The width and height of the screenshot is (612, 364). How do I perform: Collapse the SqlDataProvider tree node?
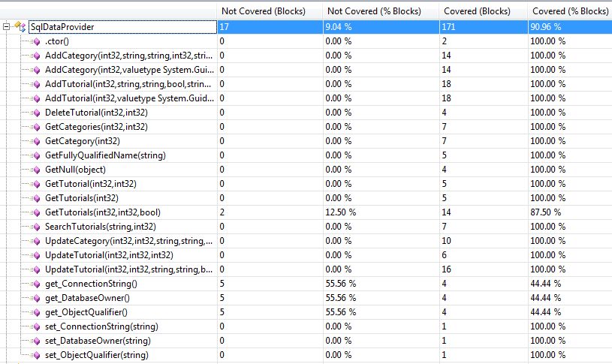[6, 27]
